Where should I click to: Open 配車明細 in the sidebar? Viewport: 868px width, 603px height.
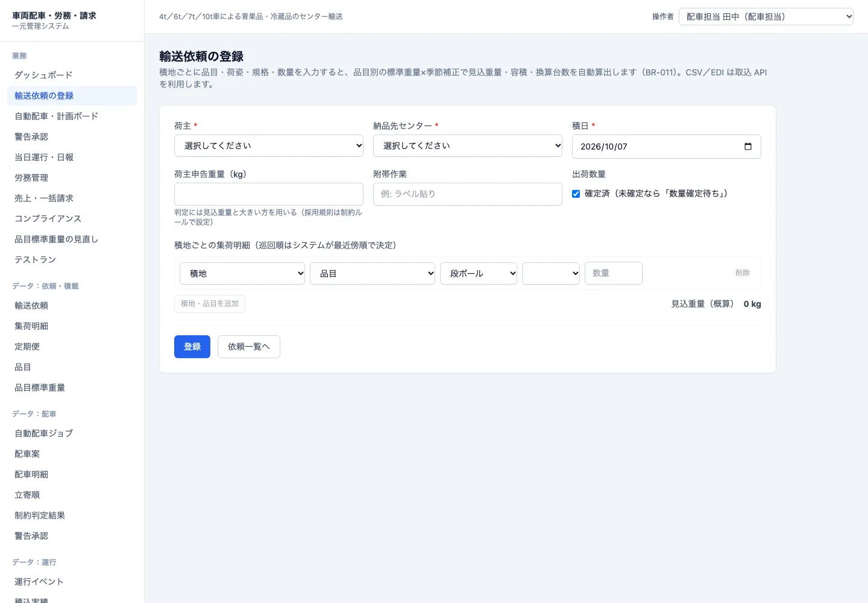(x=72, y=475)
